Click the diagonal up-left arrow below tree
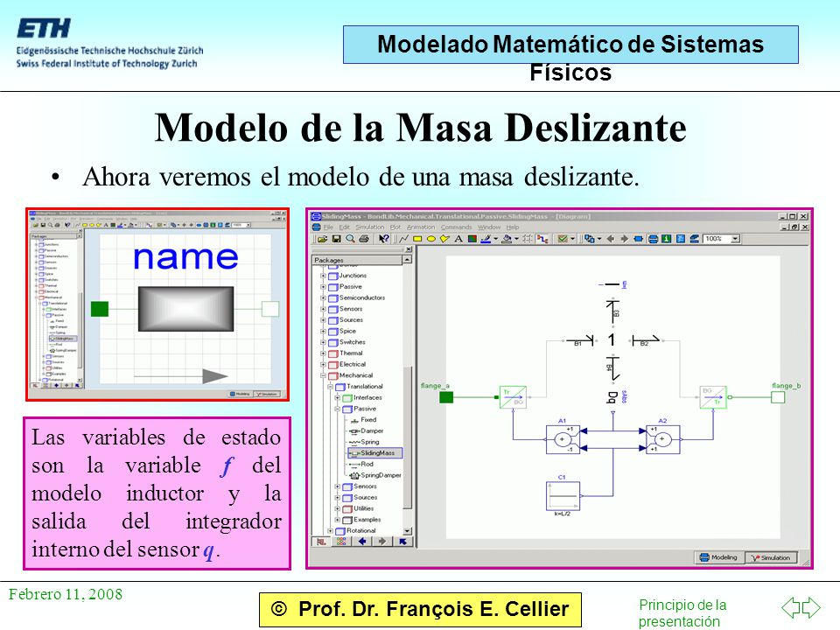Viewport: 840px width, 630px height. (402, 542)
